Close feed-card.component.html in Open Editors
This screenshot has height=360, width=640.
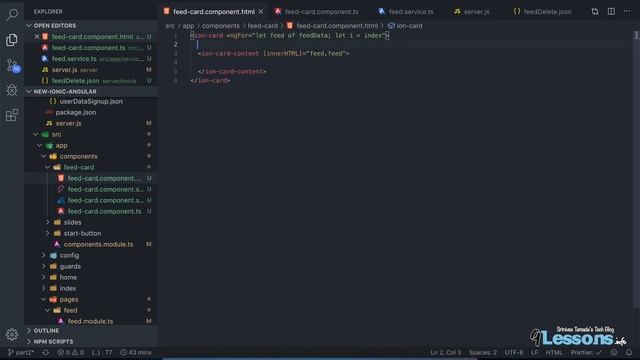(x=37, y=36)
